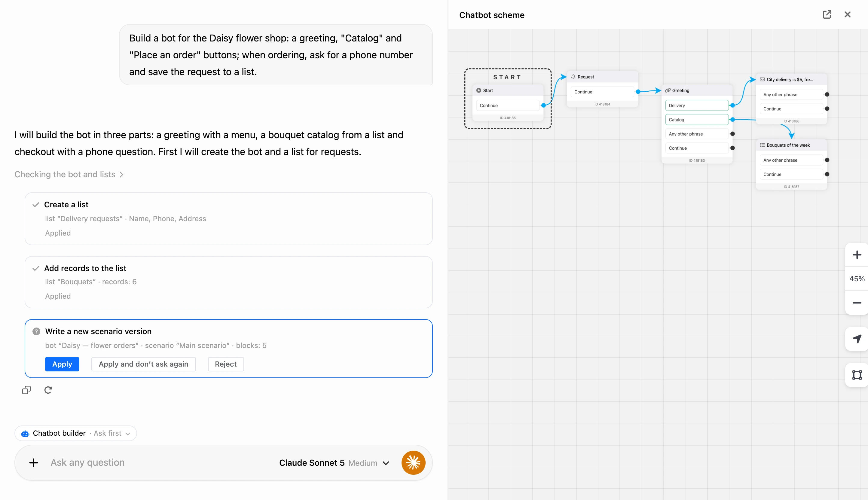Click the Greeting block link icon
Viewport: 868px width, 500px height.
click(x=668, y=90)
